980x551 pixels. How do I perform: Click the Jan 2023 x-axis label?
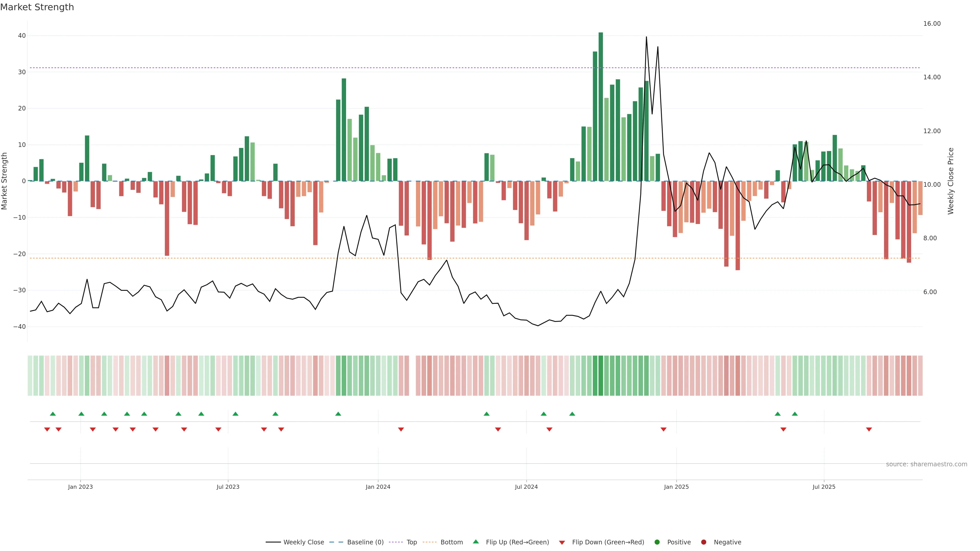pos(80,487)
